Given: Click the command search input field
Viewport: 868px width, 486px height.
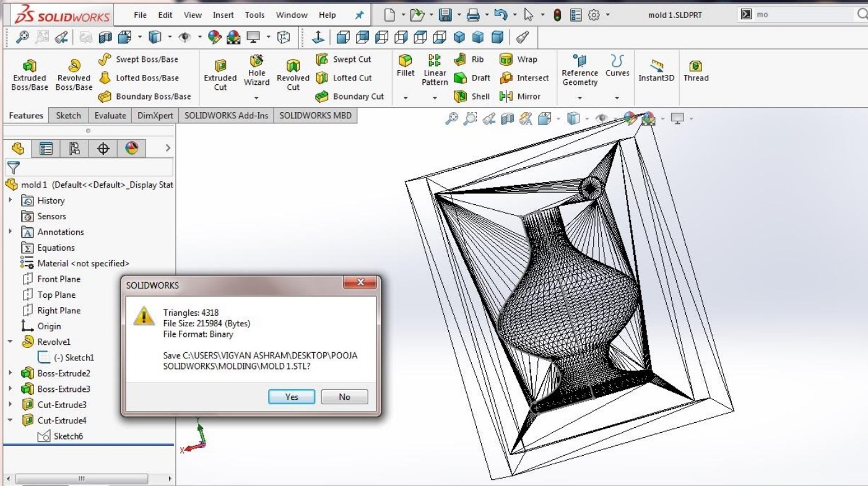Looking at the screenshot, I should pos(805,15).
